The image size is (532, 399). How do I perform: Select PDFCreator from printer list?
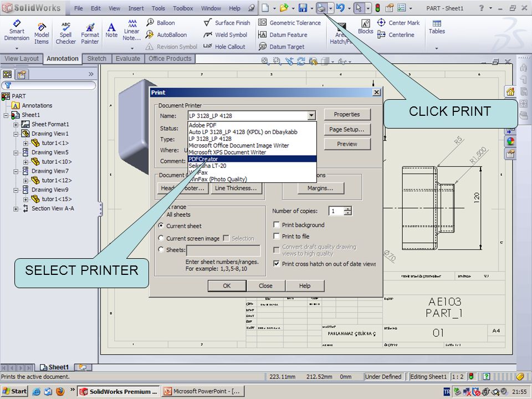tap(252, 159)
